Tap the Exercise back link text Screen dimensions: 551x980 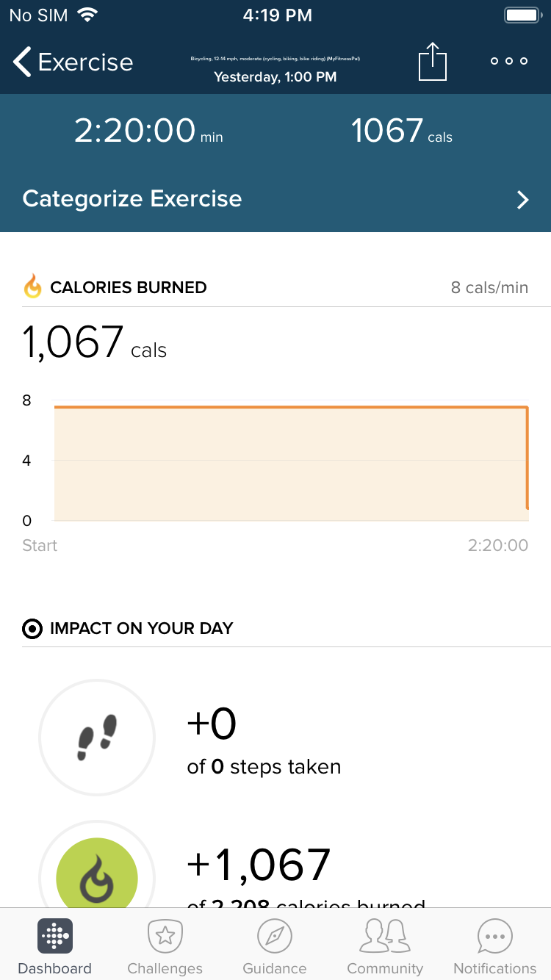click(85, 62)
